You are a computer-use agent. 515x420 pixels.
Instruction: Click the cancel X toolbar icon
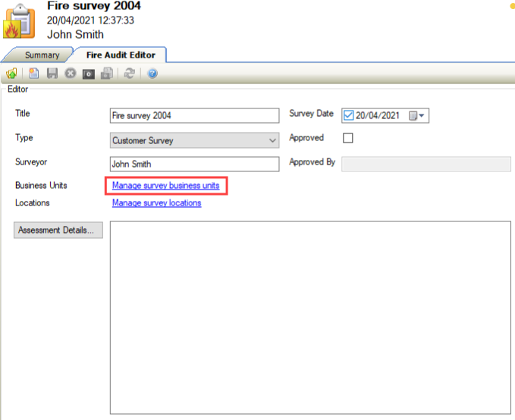[71, 74]
